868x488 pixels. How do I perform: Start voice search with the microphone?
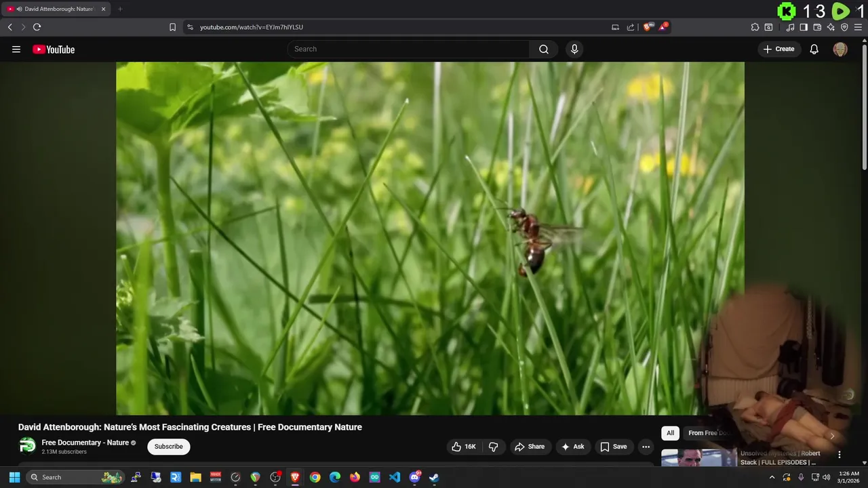(x=574, y=49)
